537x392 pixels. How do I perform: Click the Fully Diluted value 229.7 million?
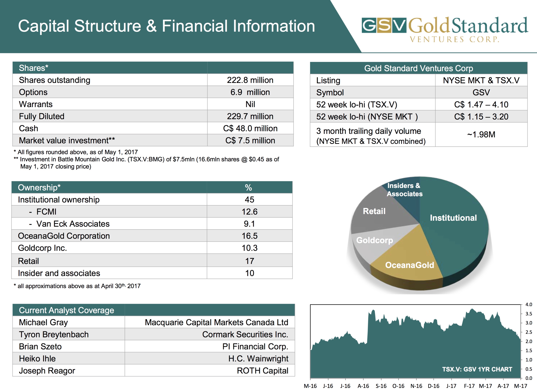point(250,116)
